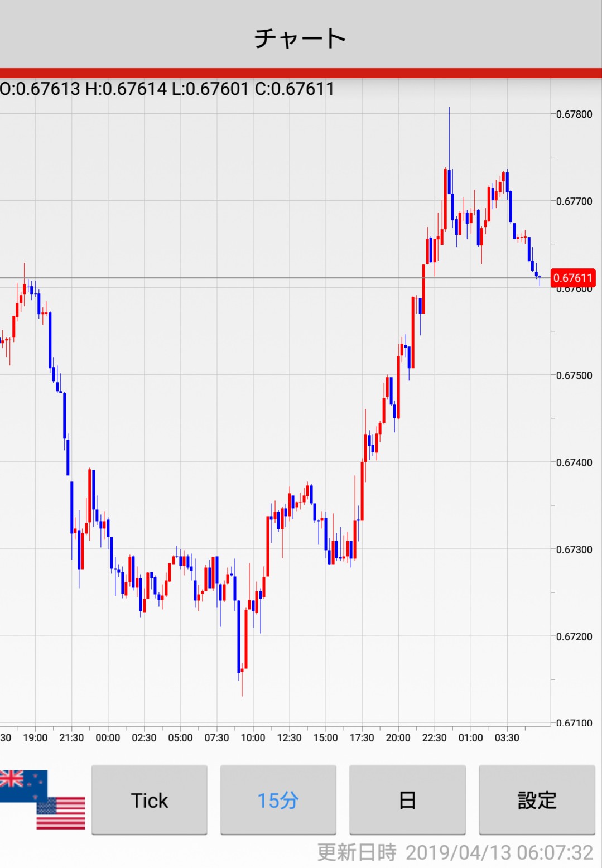602x868 pixels.
Task: Click the 19:00 time axis label
Action: [x=35, y=737]
